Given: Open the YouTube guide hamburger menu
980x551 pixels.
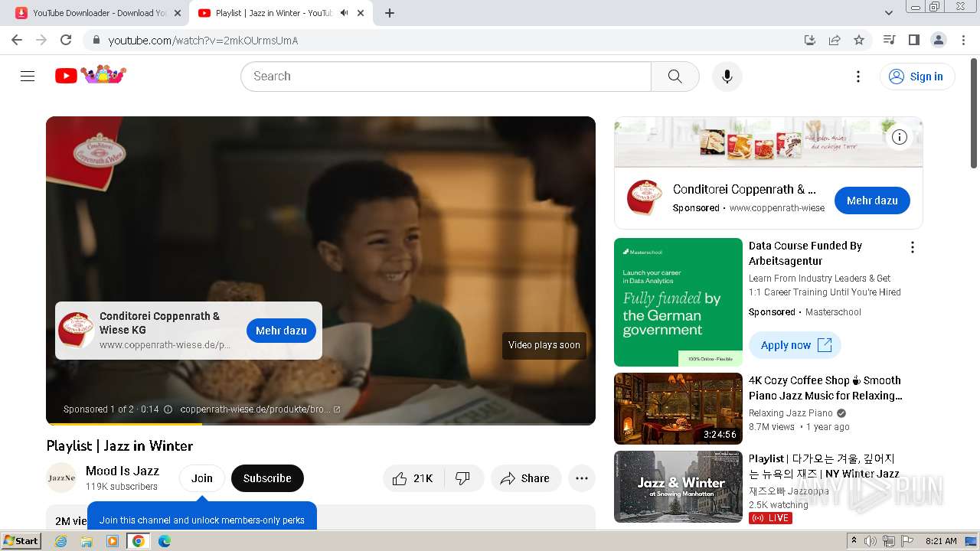Looking at the screenshot, I should [x=28, y=76].
